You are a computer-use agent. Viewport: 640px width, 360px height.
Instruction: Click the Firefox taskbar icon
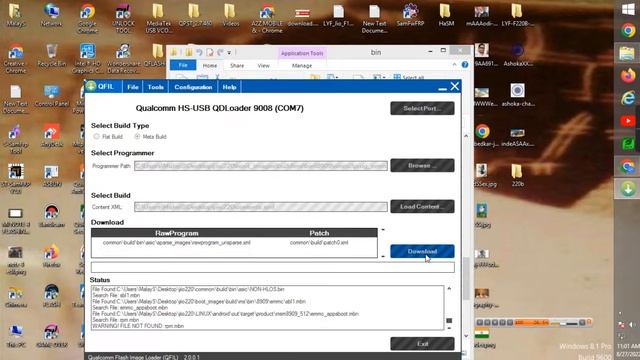click(x=628, y=76)
